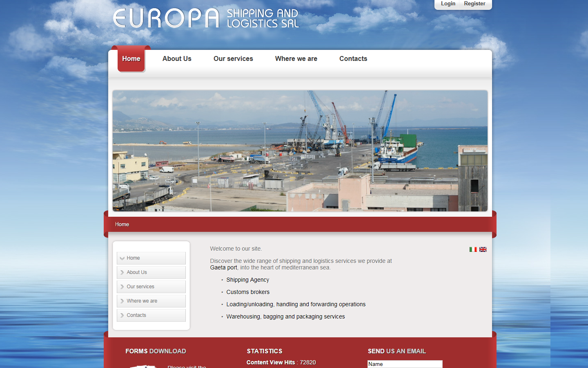Viewport: 588px width, 368px height.
Task: Select the Home tab in main navigation
Action: 131,59
